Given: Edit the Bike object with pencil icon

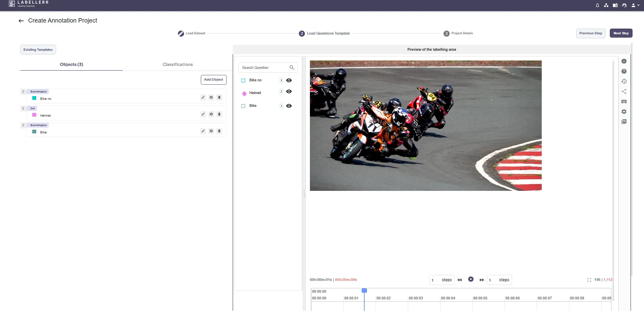Looking at the screenshot, I should [203, 131].
